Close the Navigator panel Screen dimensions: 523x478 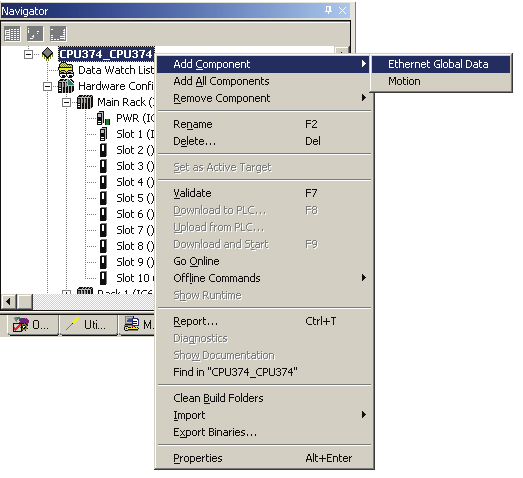343,10
